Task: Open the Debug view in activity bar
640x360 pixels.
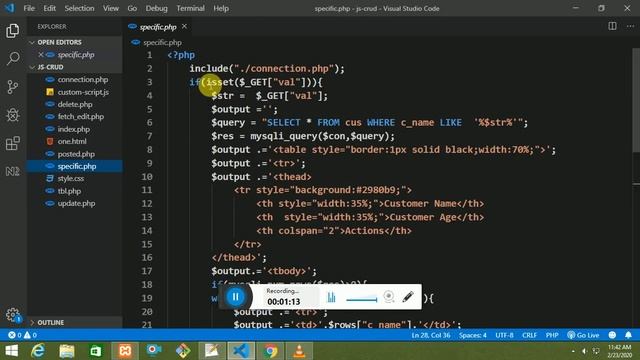Action: [x=13, y=115]
